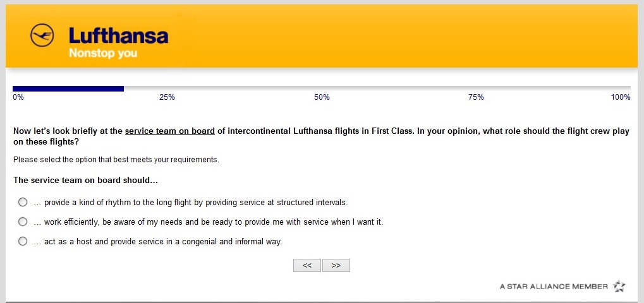
Task: Click the 75% progress label
Action: click(x=476, y=97)
